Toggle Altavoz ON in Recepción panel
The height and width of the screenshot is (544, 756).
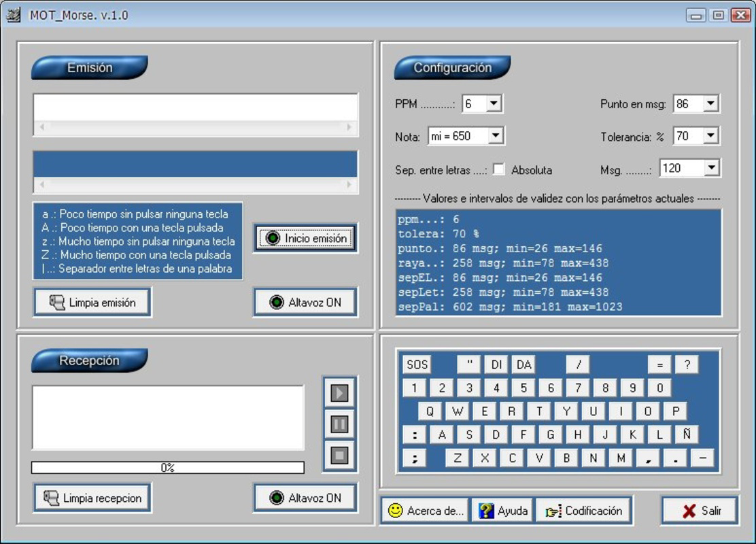(306, 498)
